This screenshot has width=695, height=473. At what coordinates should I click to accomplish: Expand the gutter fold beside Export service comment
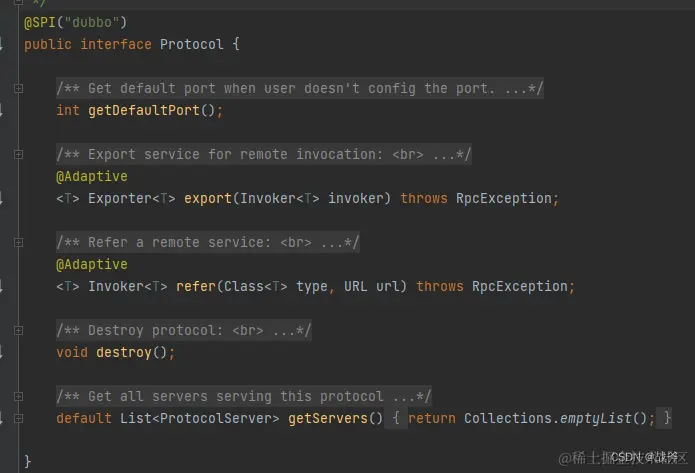pyautogui.click(x=18, y=154)
